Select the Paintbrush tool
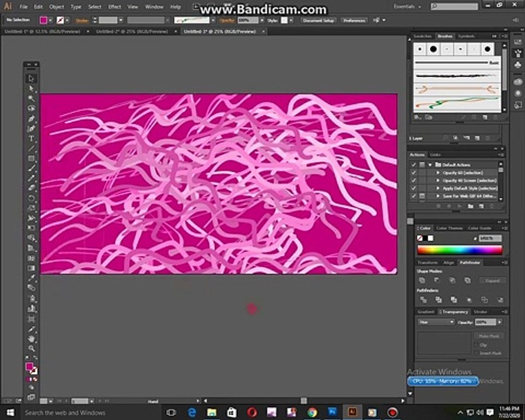The image size is (525, 420). coord(31,169)
